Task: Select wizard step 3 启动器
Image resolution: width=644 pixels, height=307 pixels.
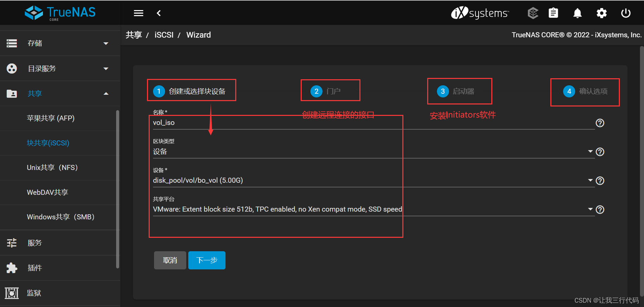Action: (456, 91)
